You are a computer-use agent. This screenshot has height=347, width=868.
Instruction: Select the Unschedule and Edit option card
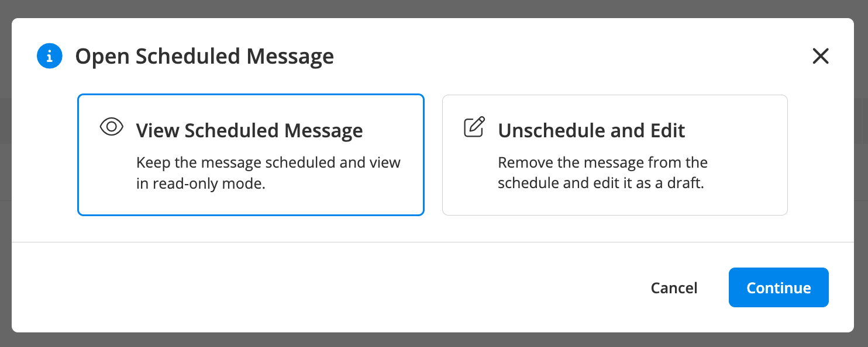tap(615, 155)
